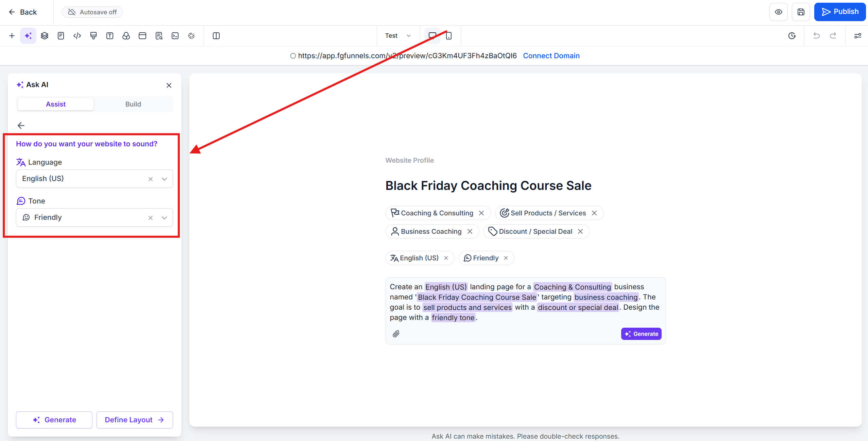Expand the Tone dropdown chevron
868x441 pixels.
164,218
